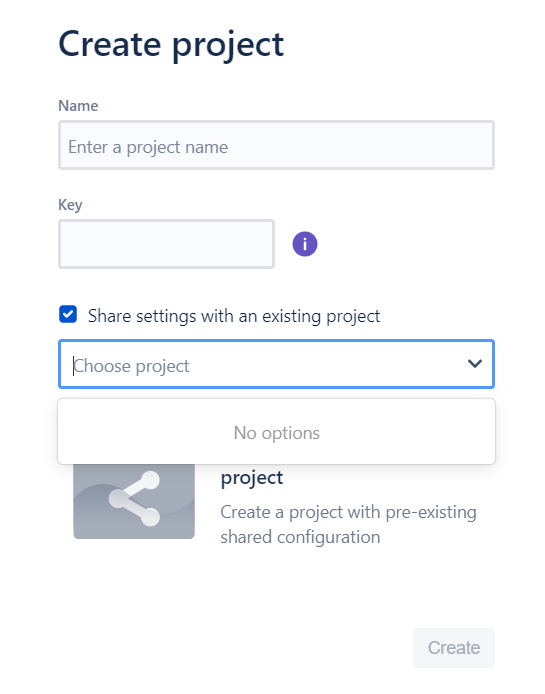Click the purple info icon beside Key
This screenshot has width=545, height=694.
point(305,244)
